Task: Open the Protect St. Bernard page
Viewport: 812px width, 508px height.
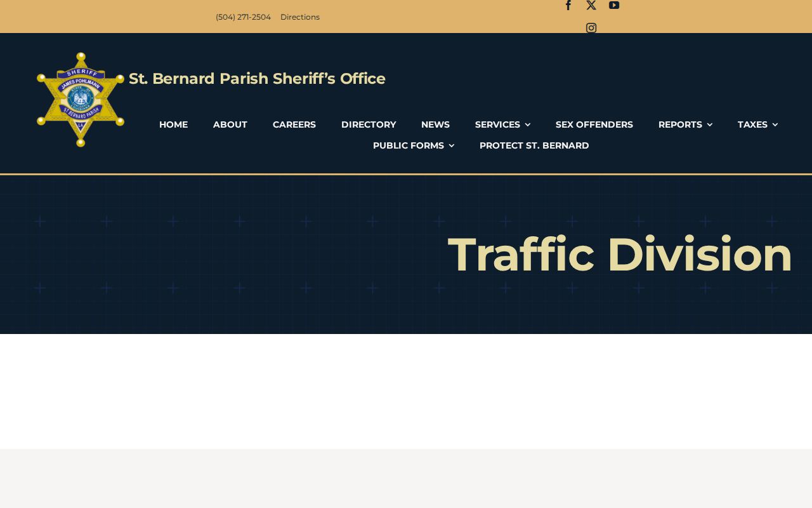Action: [534, 145]
